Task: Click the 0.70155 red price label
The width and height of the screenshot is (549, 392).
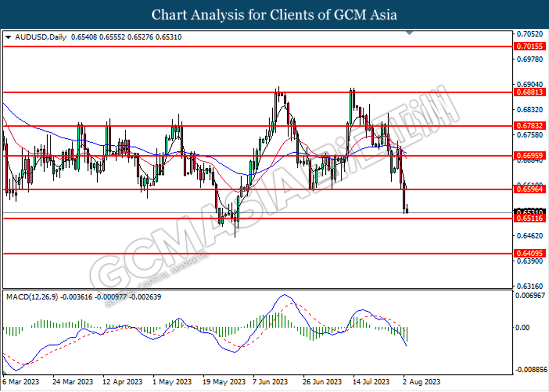Action: (529, 46)
